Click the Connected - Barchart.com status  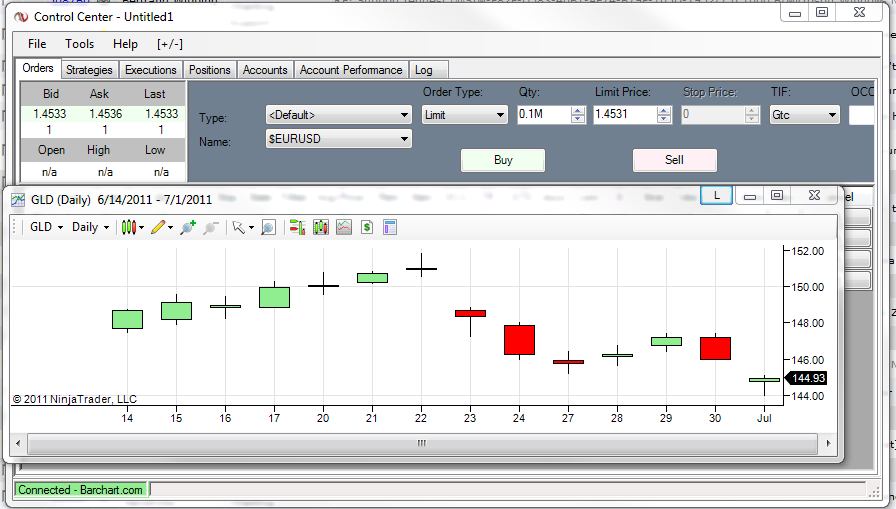point(81,490)
